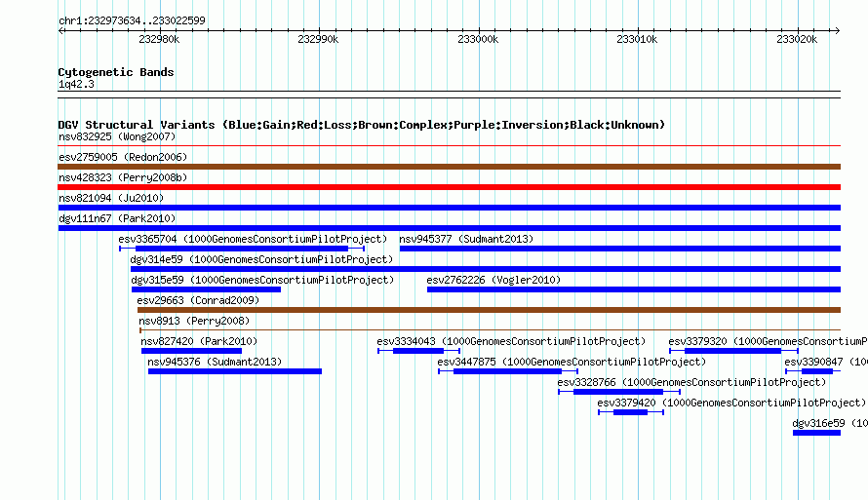The width and height of the screenshot is (868, 500).
Task: Click the dgv315e59 blue gain bar
Action: click(206, 289)
